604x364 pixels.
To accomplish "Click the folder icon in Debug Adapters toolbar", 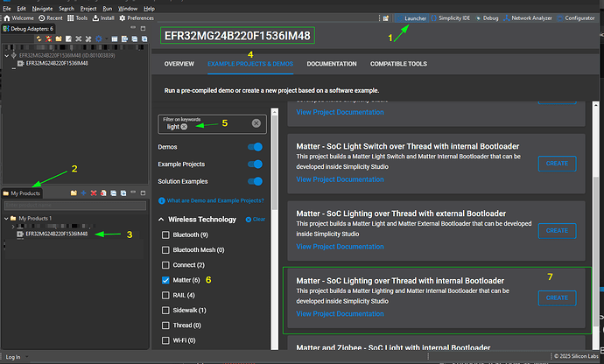I will pos(59,38).
